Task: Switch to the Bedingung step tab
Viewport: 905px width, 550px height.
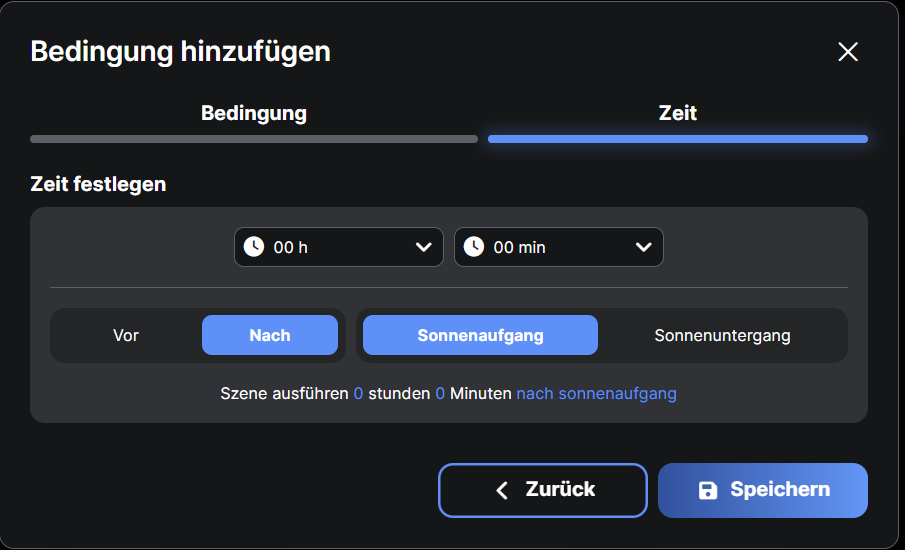Action: 254,113
